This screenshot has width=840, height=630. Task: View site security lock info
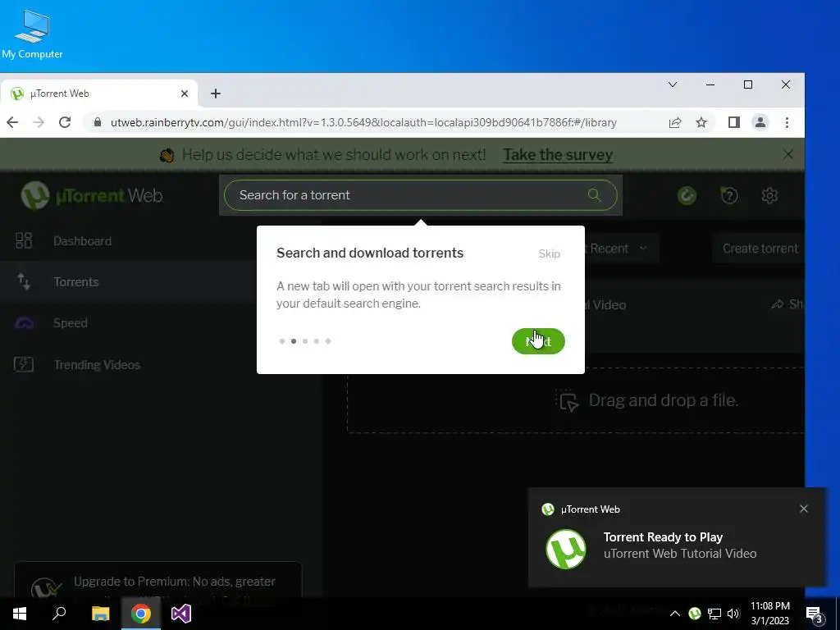pyautogui.click(x=98, y=123)
